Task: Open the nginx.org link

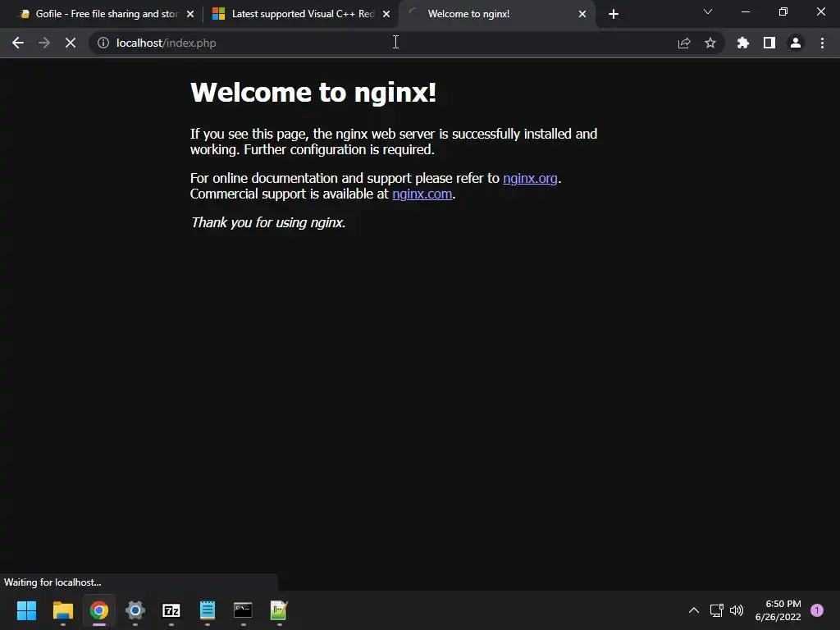Action: pos(530,178)
